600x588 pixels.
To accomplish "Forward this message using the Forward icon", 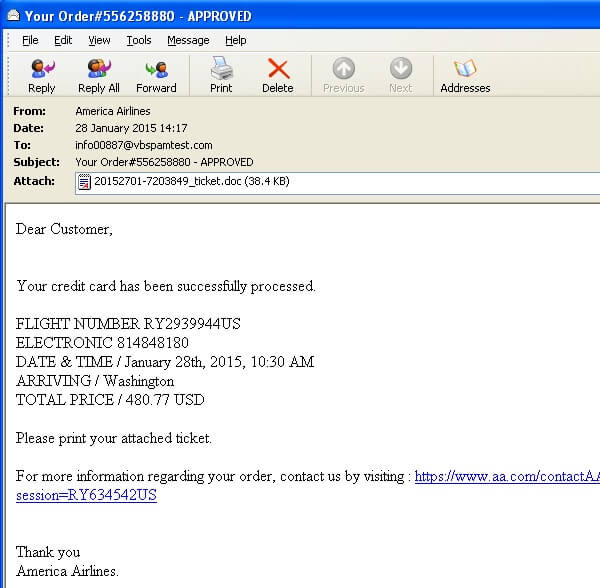I will pos(157,69).
